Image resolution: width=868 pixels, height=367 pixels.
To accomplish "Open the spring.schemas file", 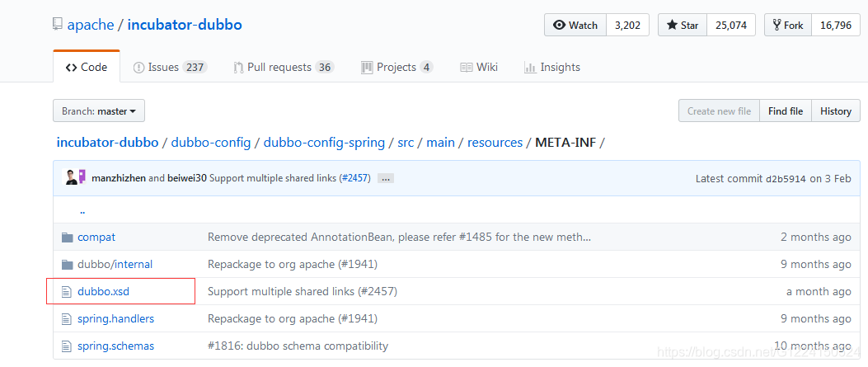I will [x=115, y=346].
